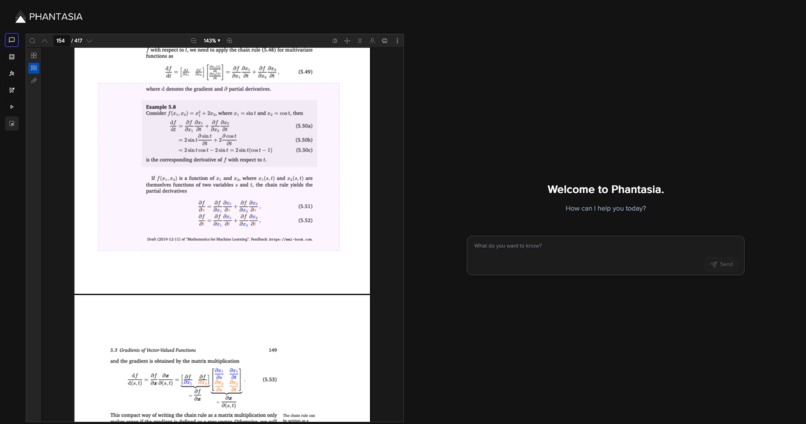806x424 pixels.
Task: Open the three-dot more options menu
Action: 397,41
